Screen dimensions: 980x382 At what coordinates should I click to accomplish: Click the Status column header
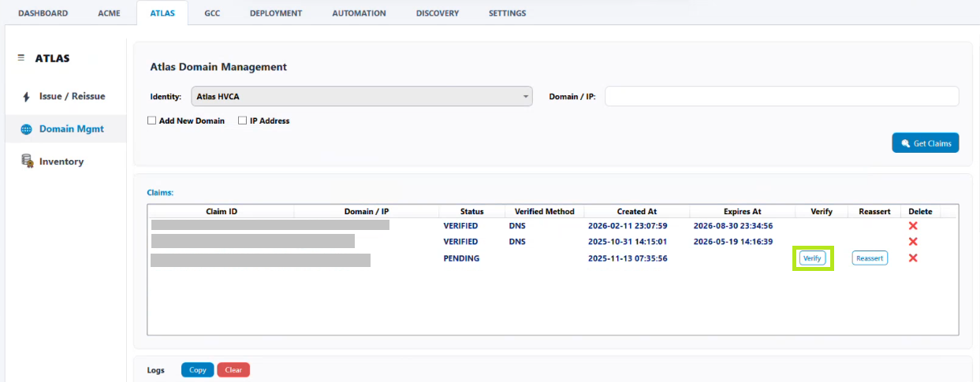(472, 212)
